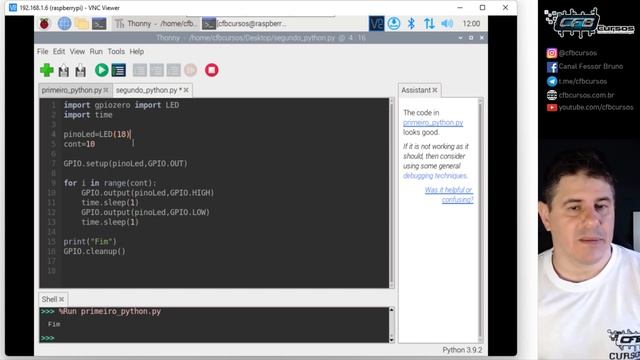Follow the debugging techniques link

click(435, 176)
